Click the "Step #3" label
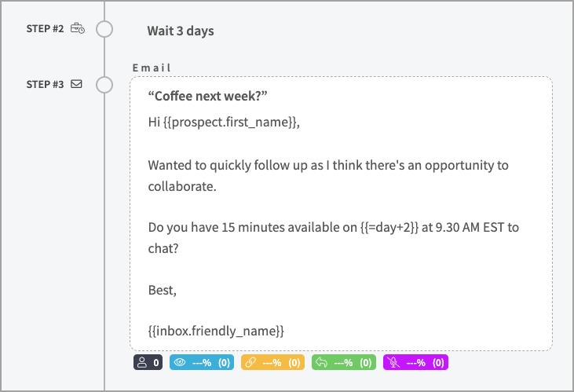The width and height of the screenshot is (574, 392). tap(46, 85)
